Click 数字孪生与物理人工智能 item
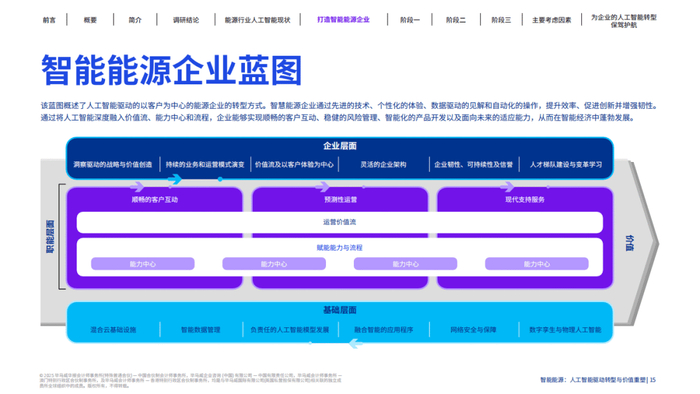This screenshot has width=700, height=394. [565, 330]
